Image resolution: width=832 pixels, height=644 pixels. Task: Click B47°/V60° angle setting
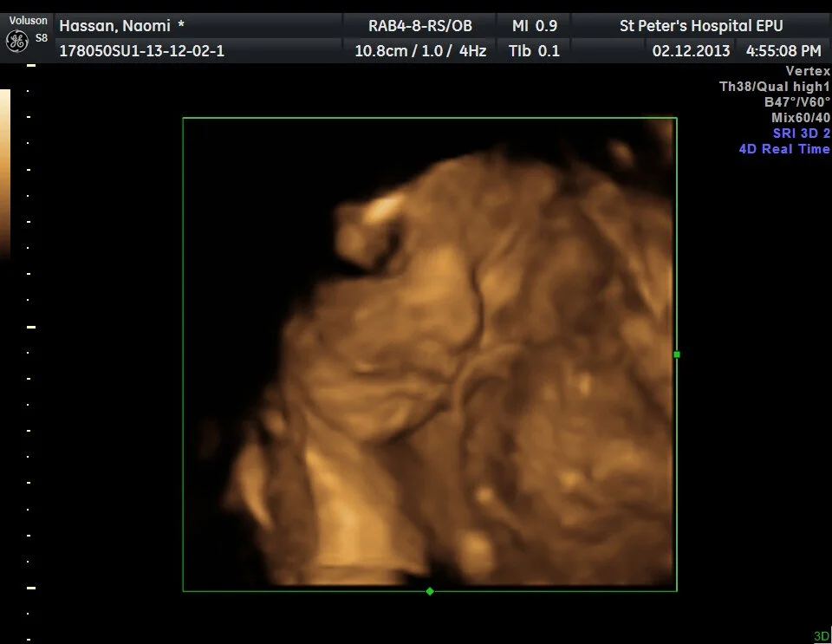797,102
